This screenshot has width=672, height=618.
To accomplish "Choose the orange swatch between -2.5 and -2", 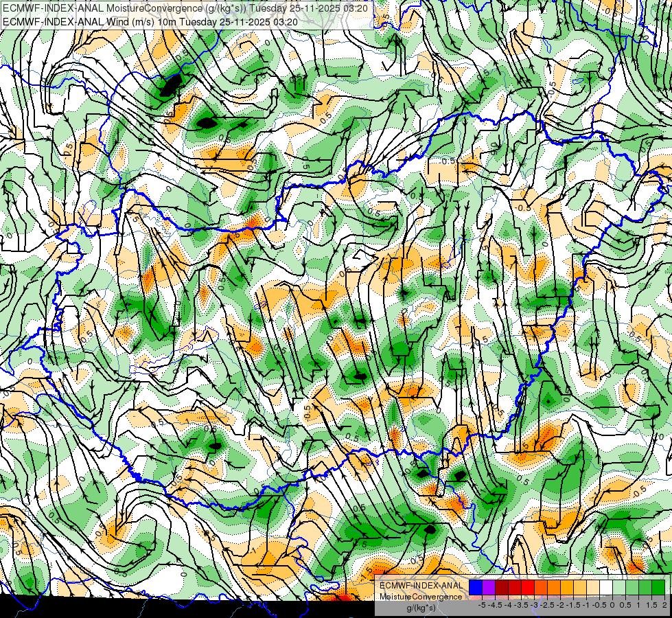I will pos(554,588).
